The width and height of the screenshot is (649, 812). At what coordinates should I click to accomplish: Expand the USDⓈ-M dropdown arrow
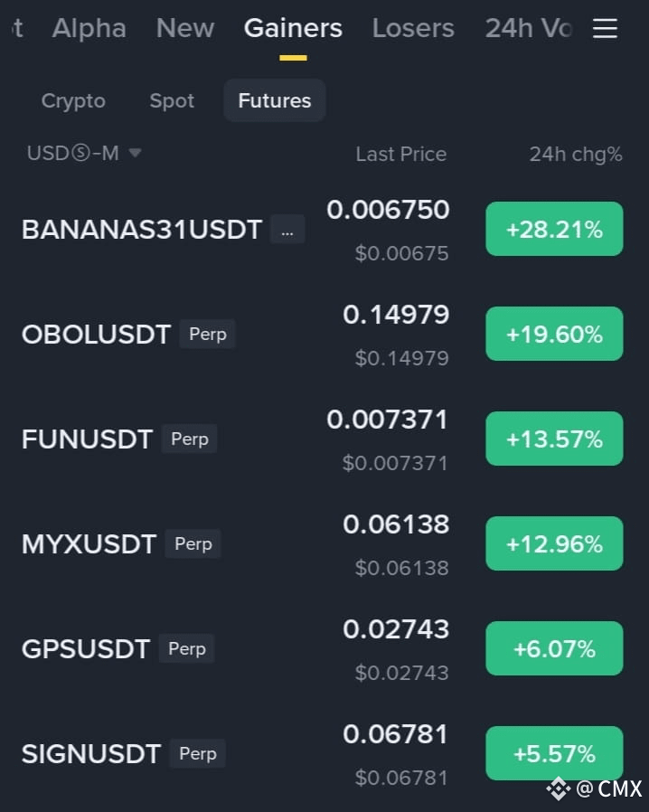click(135, 153)
